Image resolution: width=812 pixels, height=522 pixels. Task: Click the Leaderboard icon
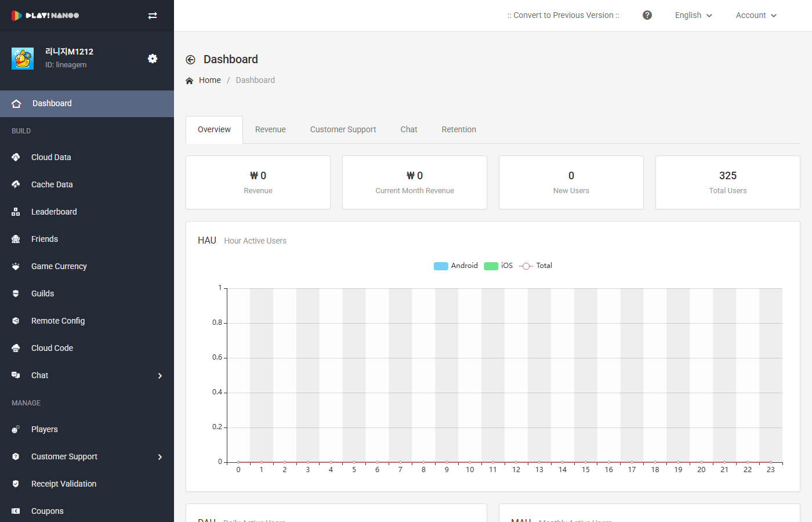coord(16,212)
